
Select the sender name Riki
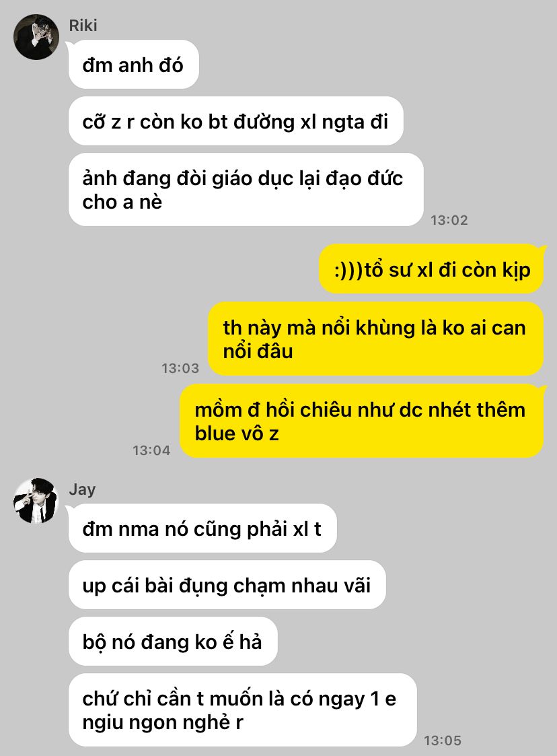click(83, 25)
